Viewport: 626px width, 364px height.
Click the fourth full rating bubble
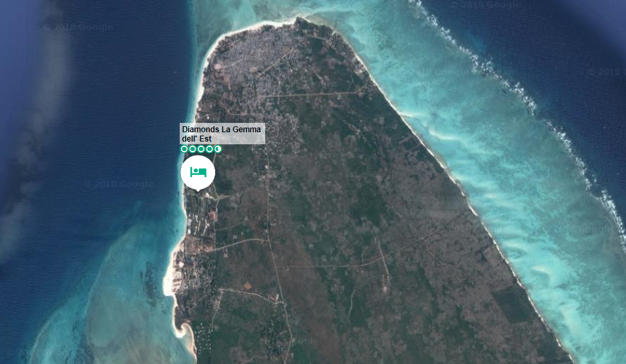[x=210, y=149]
